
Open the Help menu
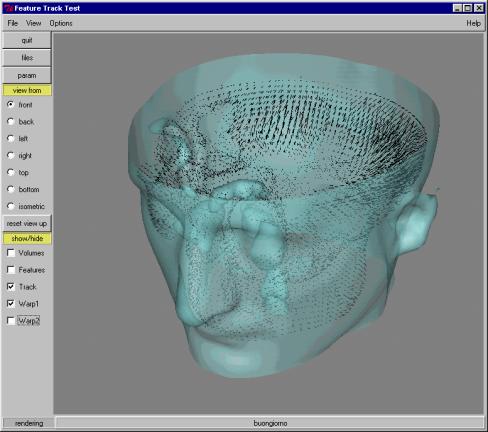click(473, 23)
